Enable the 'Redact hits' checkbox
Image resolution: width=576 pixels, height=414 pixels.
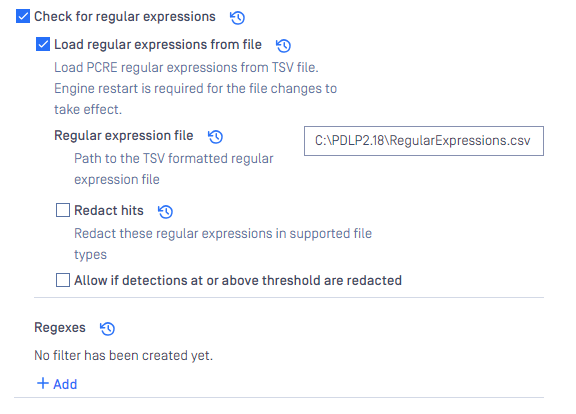pos(62,210)
